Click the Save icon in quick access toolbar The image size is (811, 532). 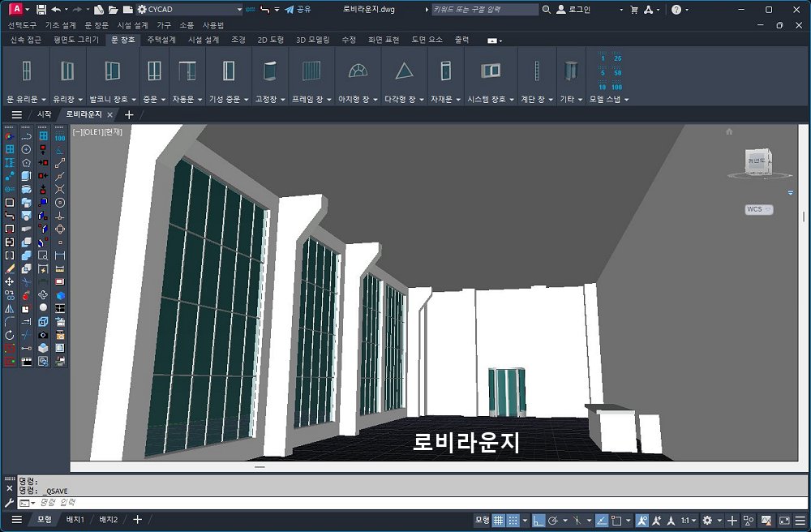pos(39,10)
